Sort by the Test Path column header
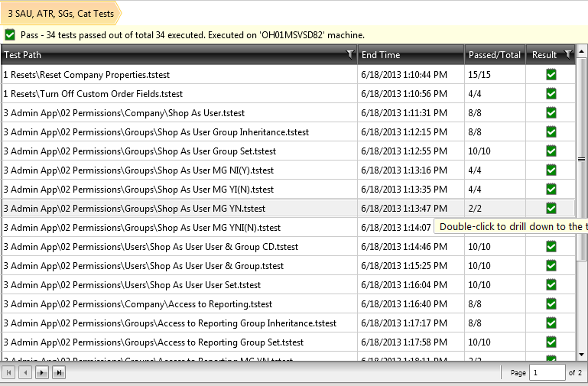The height and width of the screenshot is (386, 588). pos(153,54)
